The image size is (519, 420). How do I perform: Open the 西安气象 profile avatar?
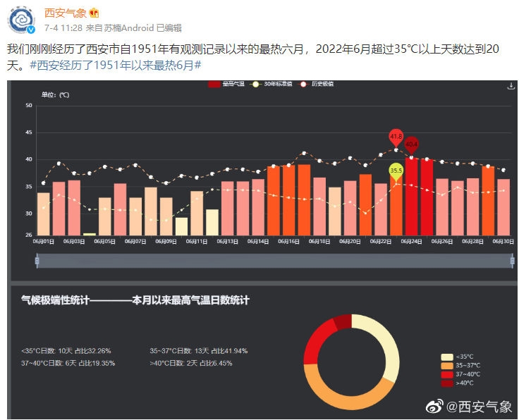pyautogui.click(x=22, y=20)
